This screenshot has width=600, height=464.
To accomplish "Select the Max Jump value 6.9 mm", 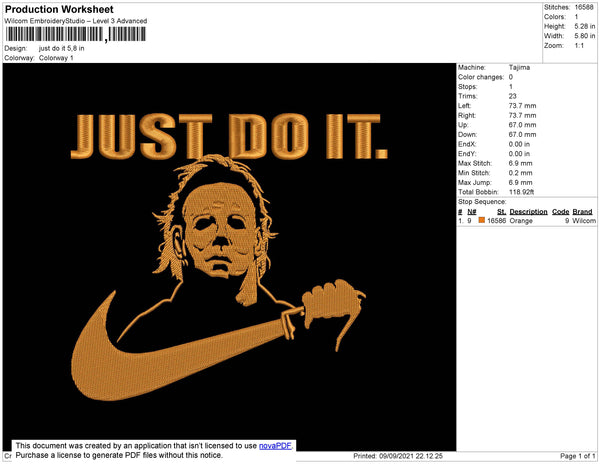I will [x=520, y=182].
